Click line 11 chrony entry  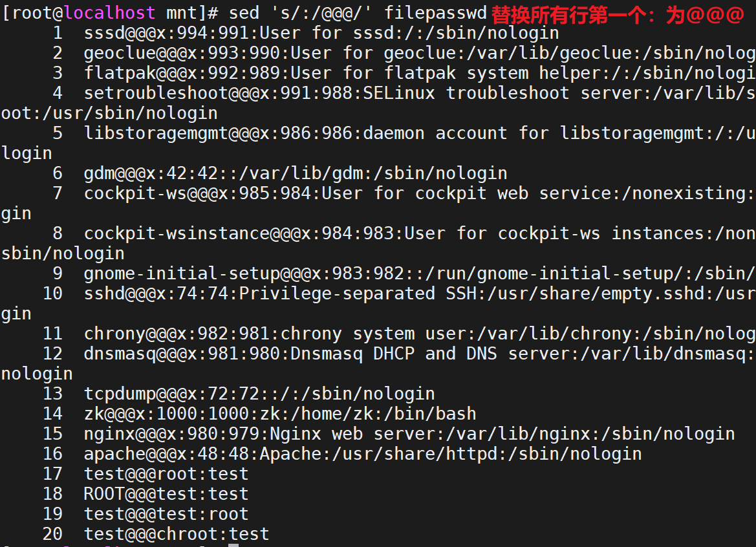(x=420, y=334)
